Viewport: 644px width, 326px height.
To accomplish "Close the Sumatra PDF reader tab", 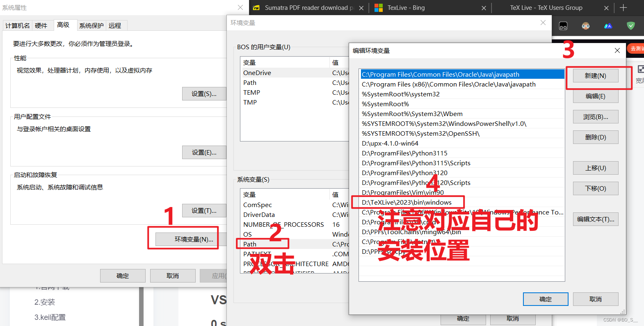I will [x=361, y=8].
